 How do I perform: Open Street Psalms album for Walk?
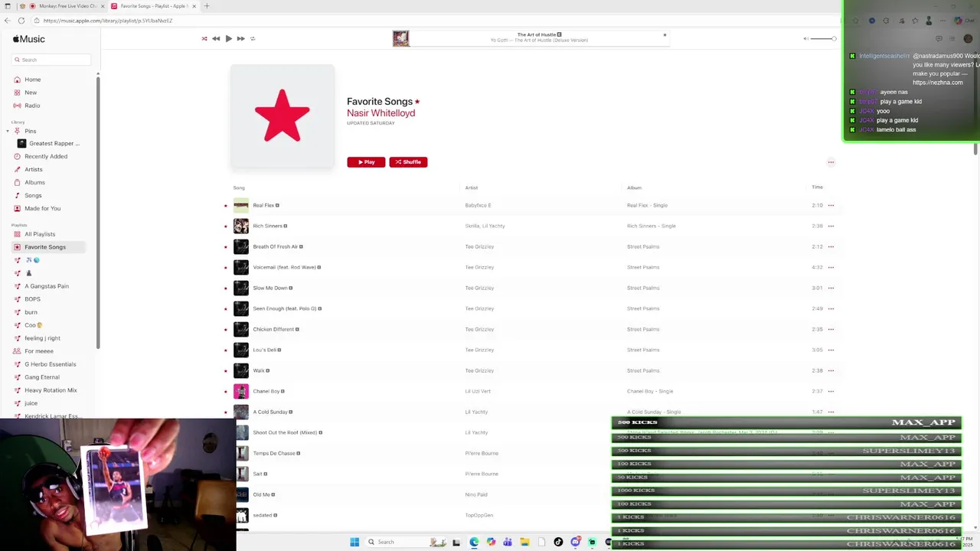click(x=643, y=371)
